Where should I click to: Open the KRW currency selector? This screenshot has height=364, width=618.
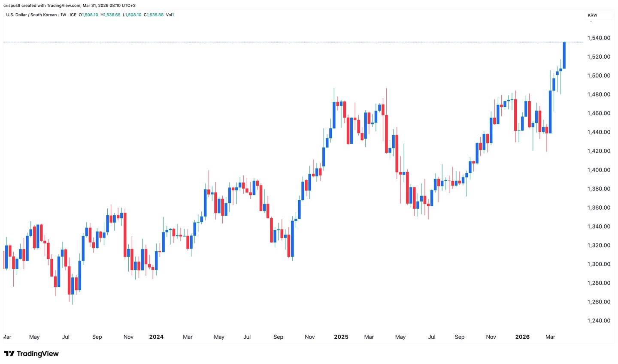click(592, 15)
